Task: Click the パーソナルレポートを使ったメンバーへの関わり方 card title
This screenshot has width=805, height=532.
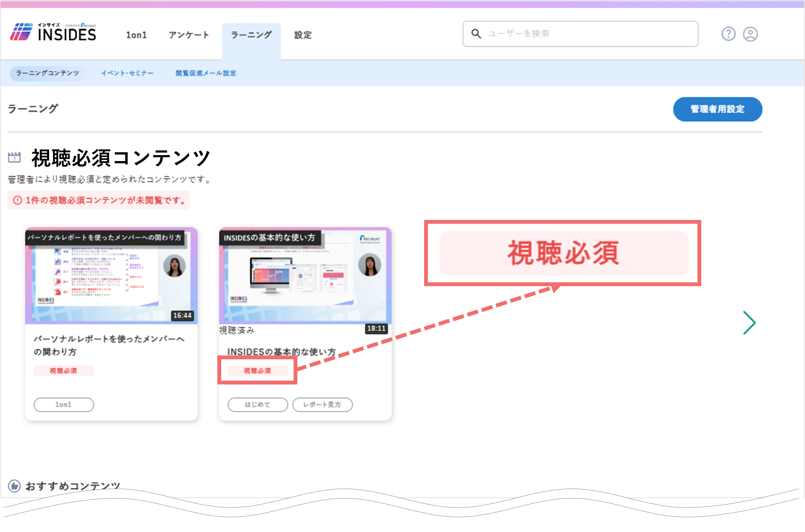Action: click(x=109, y=345)
